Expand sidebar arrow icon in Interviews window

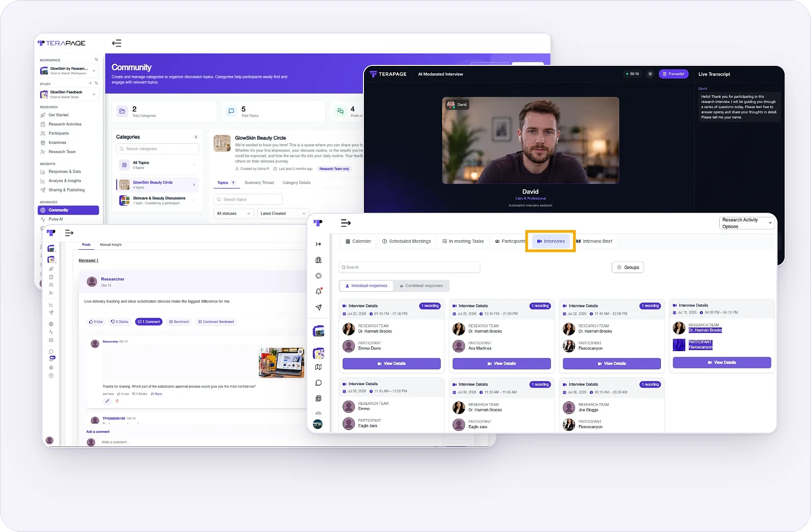(x=346, y=223)
